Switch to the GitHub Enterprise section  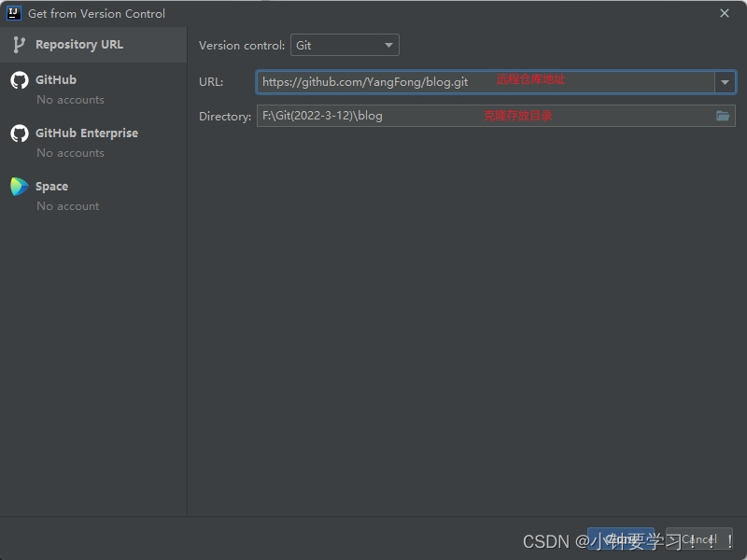tap(93, 143)
